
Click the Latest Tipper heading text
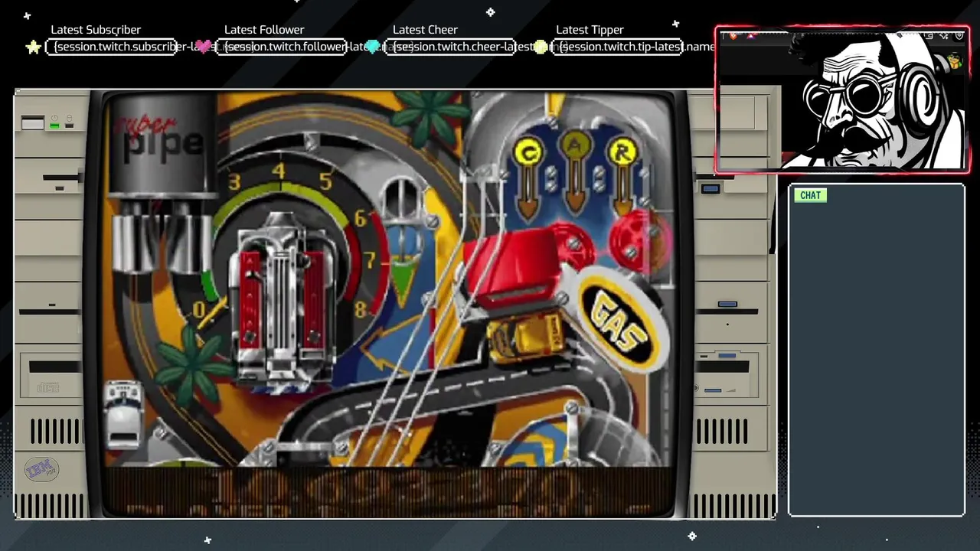click(590, 30)
